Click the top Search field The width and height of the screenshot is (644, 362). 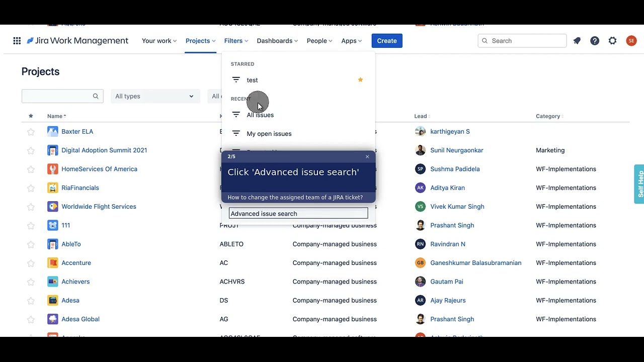[x=522, y=41]
